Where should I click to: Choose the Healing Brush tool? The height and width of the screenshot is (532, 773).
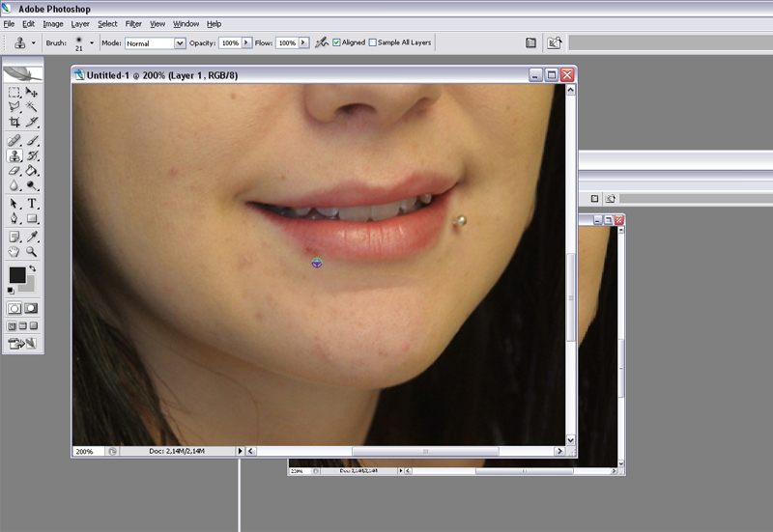pos(14,141)
